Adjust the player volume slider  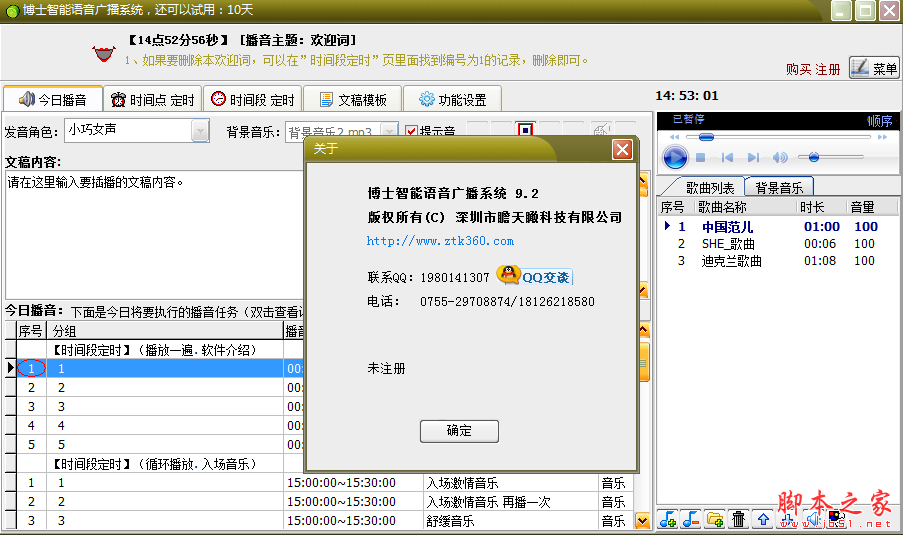click(x=830, y=157)
